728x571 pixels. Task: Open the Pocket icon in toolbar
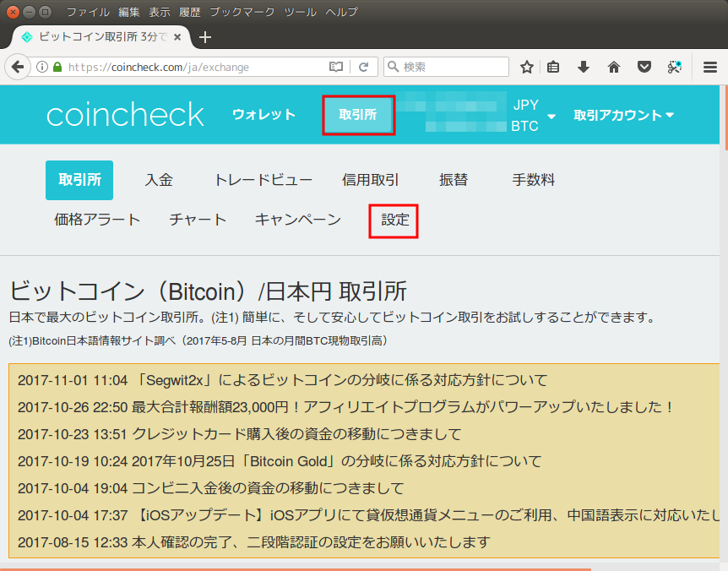[644, 67]
